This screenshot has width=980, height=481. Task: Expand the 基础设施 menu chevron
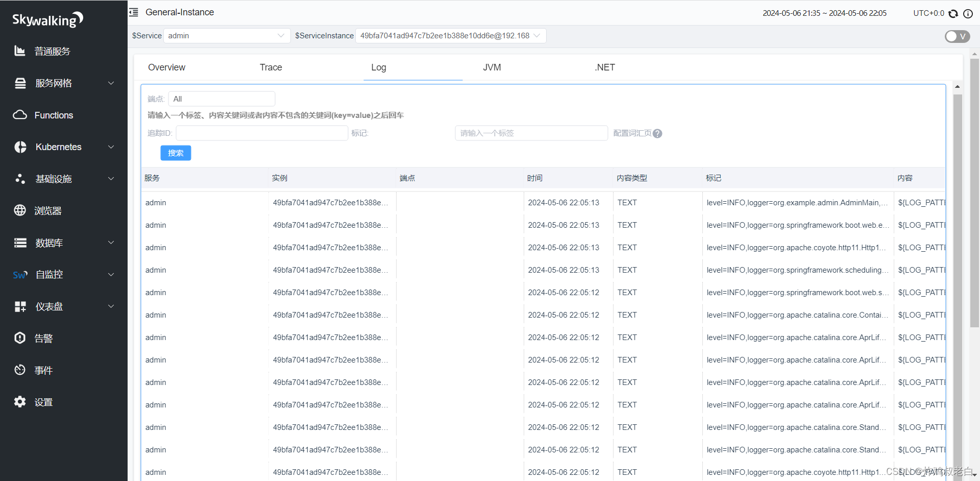[x=111, y=179]
